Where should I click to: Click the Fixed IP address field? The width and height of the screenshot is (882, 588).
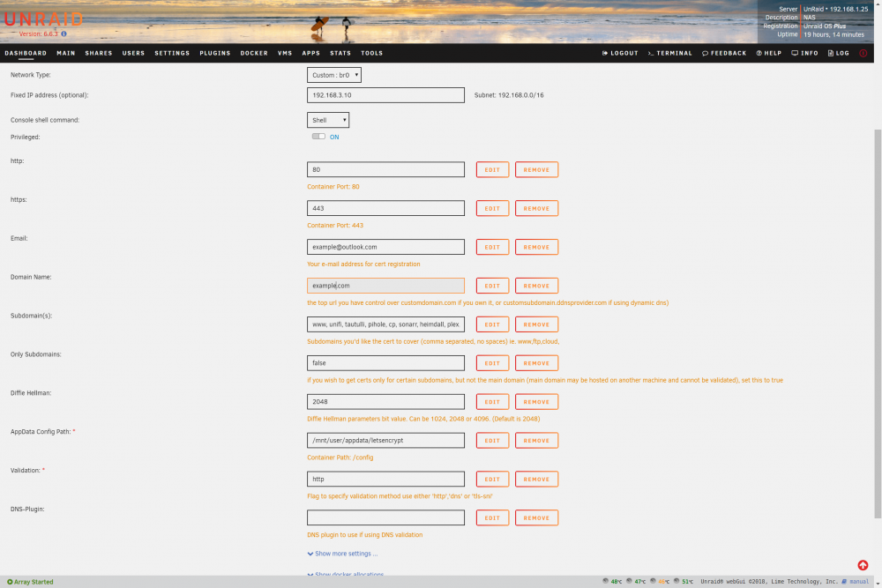386,95
